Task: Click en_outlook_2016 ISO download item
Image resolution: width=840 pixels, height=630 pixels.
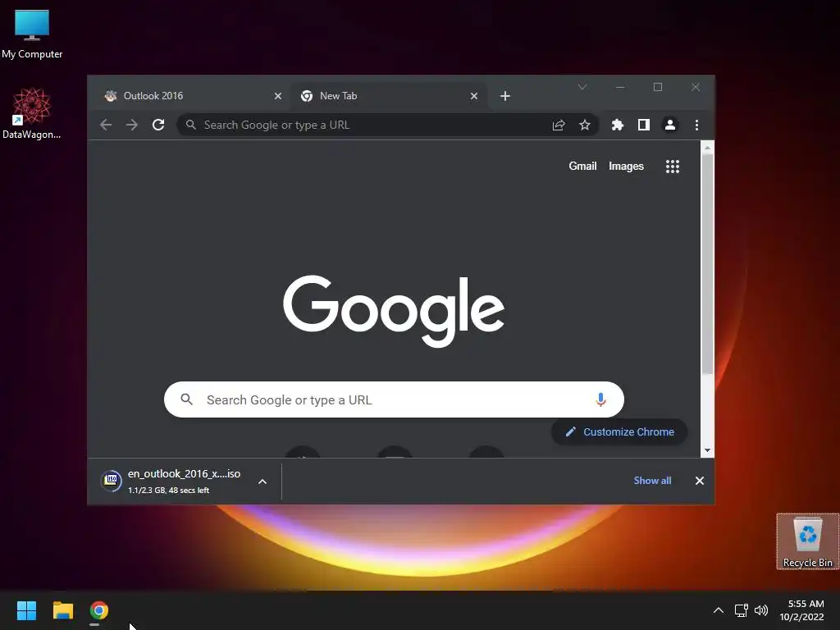Action: click(184, 481)
